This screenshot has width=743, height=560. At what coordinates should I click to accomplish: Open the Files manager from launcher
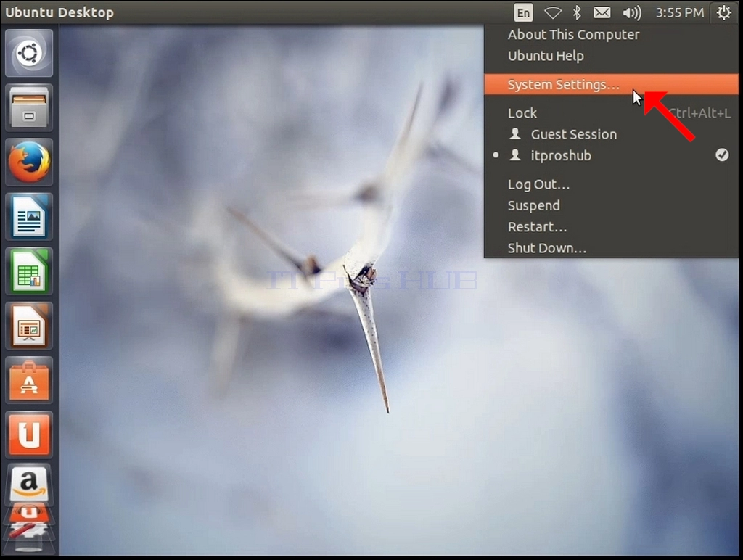pyautogui.click(x=29, y=107)
